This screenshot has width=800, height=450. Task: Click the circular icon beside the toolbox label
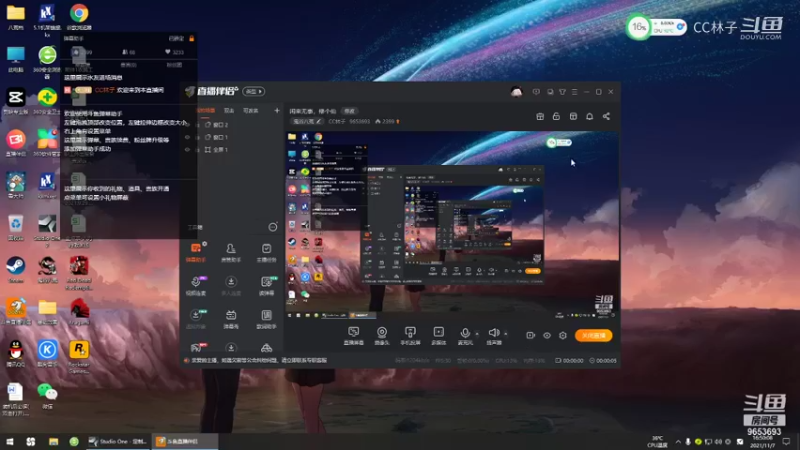[x=273, y=227]
